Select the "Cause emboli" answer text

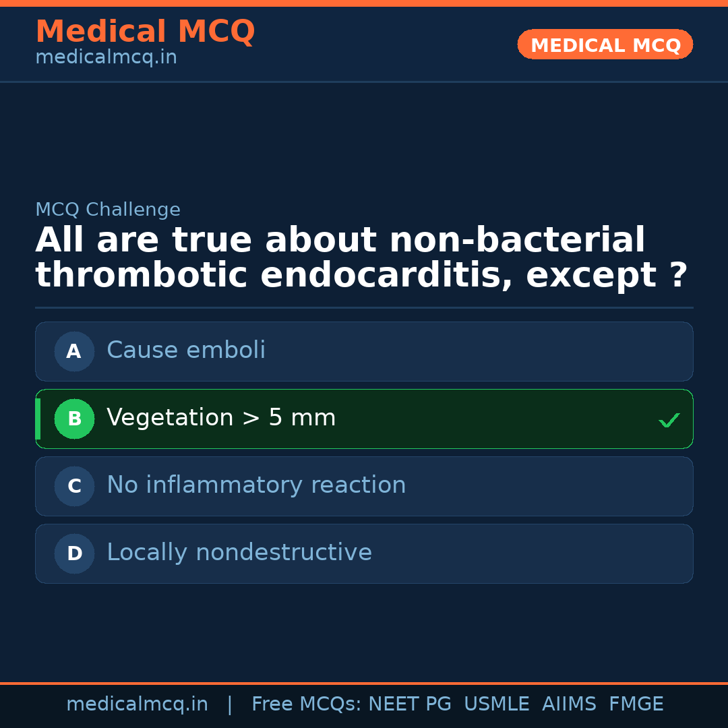point(186,351)
